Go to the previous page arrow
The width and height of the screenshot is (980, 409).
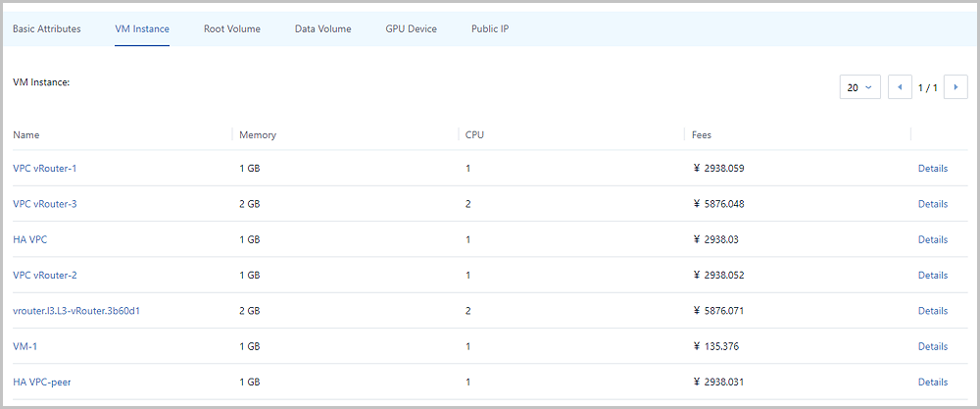(900, 87)
